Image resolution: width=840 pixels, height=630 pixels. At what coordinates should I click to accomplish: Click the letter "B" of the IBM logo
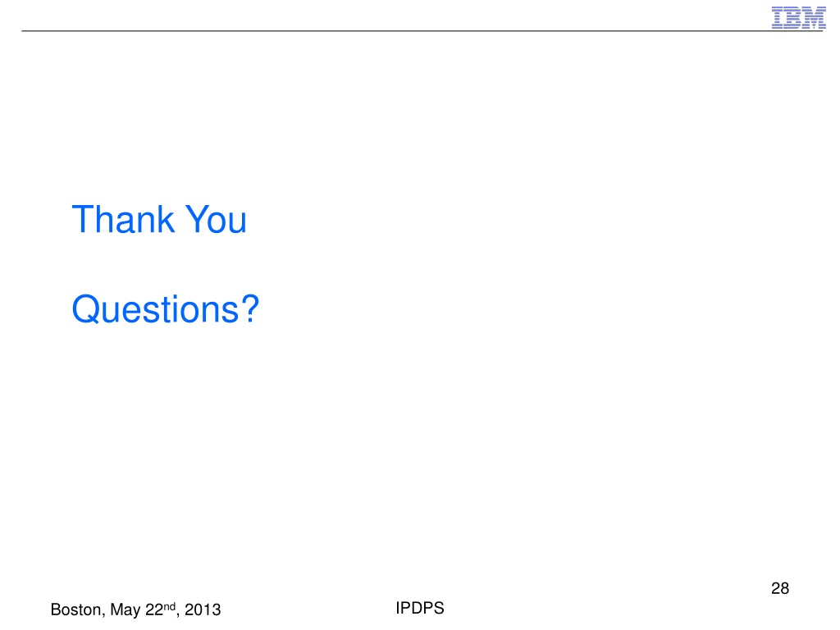click(793, 17)
